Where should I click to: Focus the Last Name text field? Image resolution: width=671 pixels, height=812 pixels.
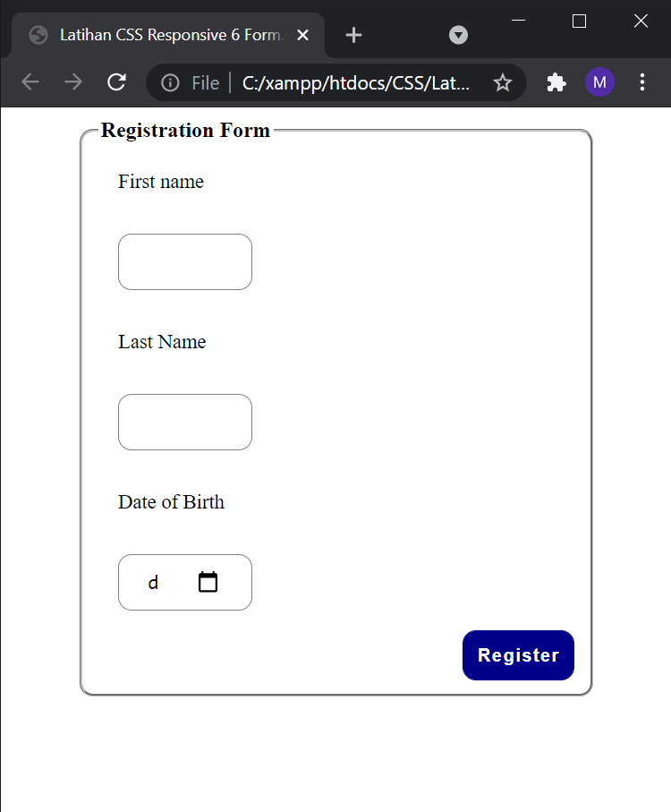pyautogui.click(x=185, y=422)
